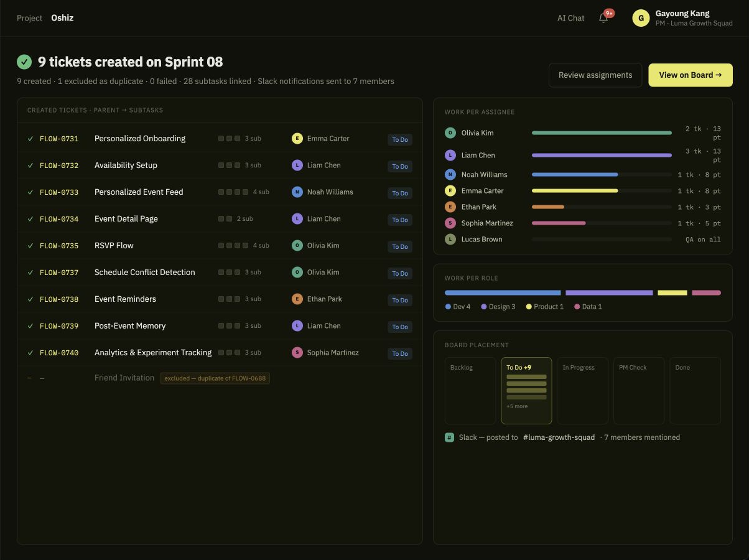The height and width of the screenshot is (560, 749).
Task: Click the Slack hash icon
Action: click(x=449, y=437)
